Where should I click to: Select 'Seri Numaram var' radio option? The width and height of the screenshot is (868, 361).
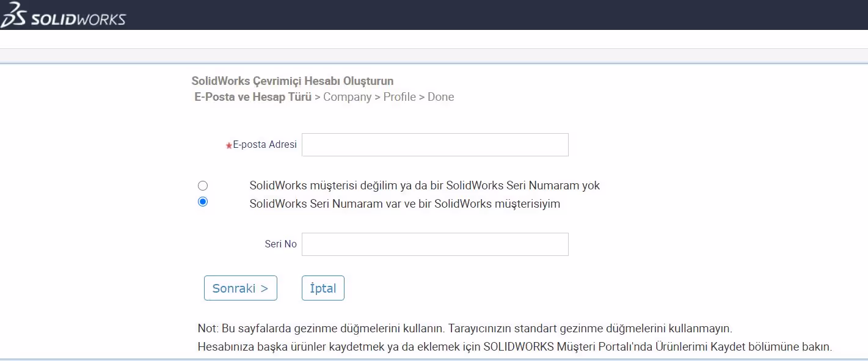click(203, 202)
